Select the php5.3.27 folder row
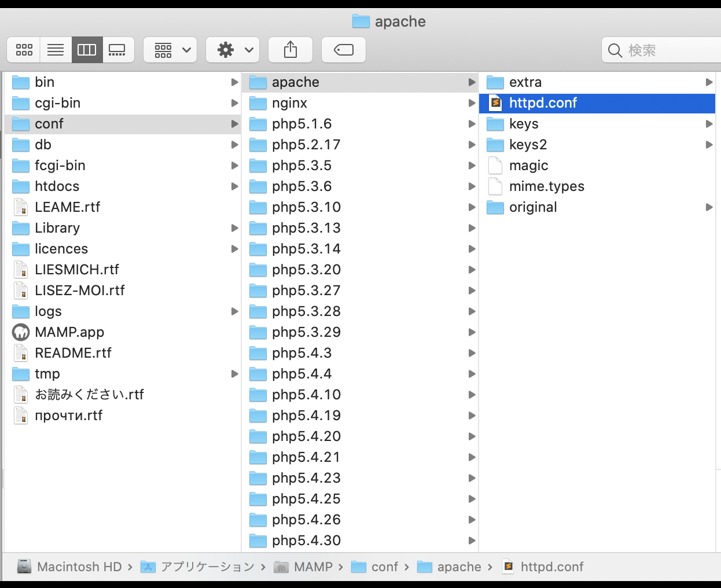 360,291
